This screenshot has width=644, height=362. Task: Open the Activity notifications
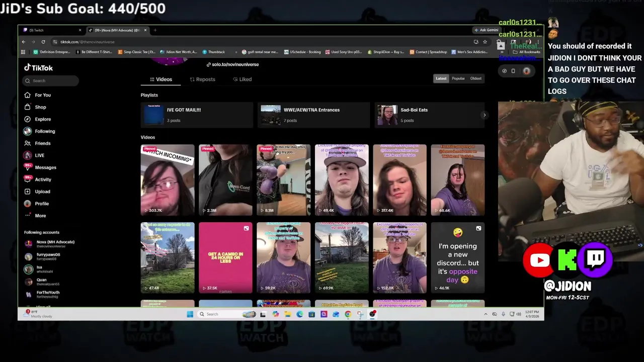point(38,179)
